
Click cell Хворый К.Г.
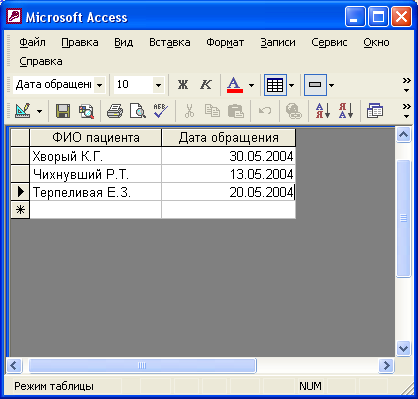pos(96,156)
